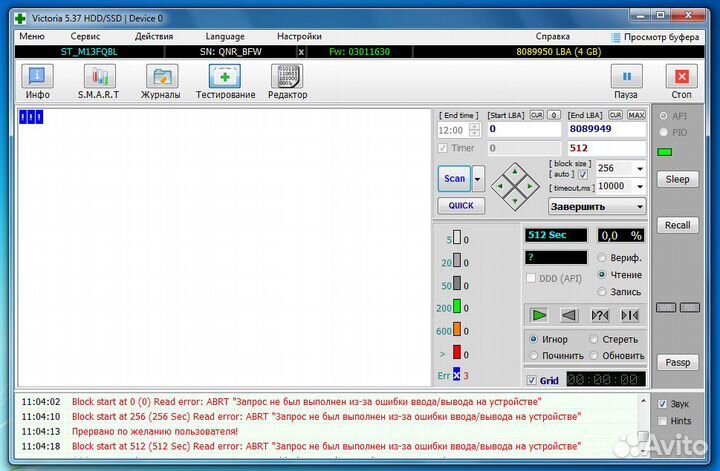Click the 0 reset button next to Start LBA
The width and height of the screenshot is (720, 471).
(x=554, y=115)
